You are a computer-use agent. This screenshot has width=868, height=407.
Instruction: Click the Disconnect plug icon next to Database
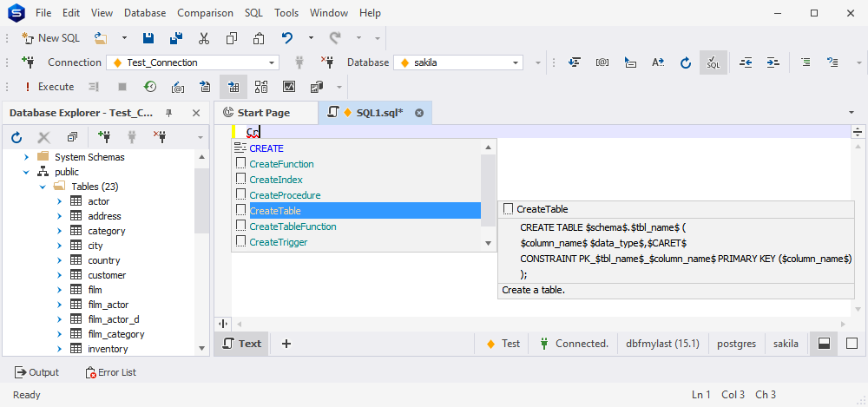coord(328,62)
